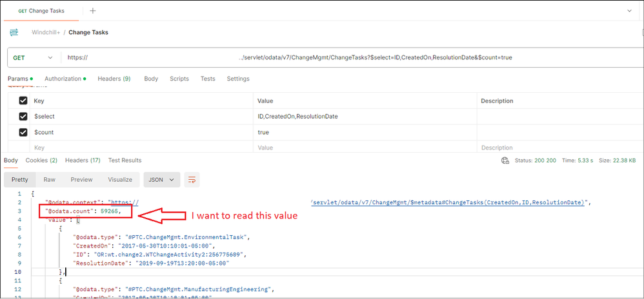Open the JSON format dropdown

pos(162,180)
